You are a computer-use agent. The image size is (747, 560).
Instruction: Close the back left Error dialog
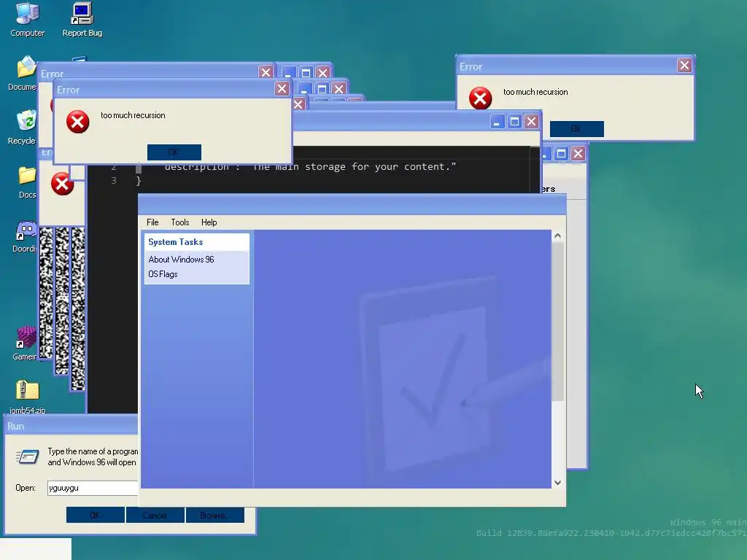[x=266, y=72]
